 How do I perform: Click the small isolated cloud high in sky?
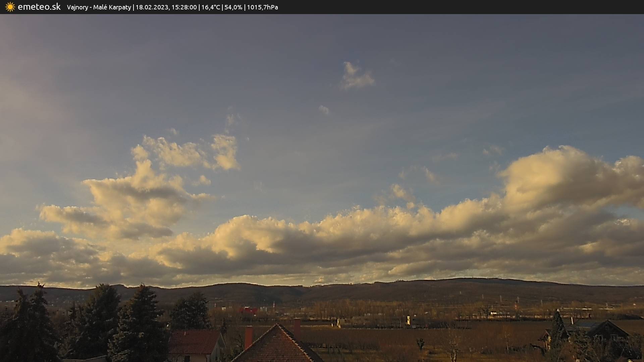click(356, 76)
